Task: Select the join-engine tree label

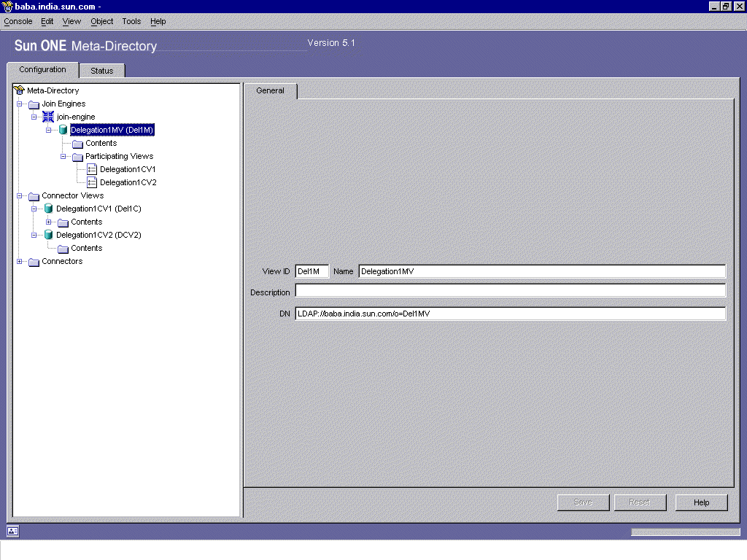Action: click(x=76, y=117)
